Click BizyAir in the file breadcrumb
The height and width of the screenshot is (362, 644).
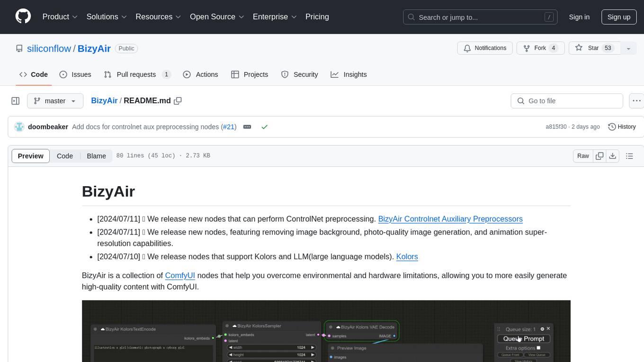click(104, 100)
